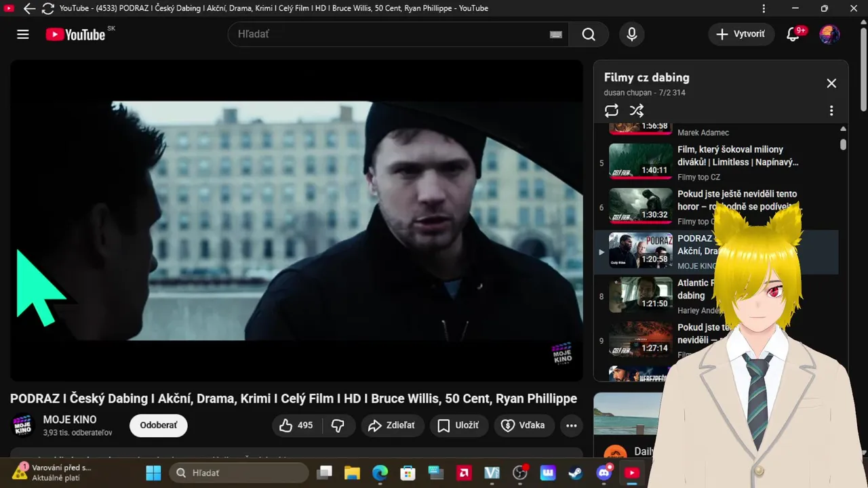Open Task View in taskbar
The width and height of the screenshot is (868, 488).
click(325, 472)
